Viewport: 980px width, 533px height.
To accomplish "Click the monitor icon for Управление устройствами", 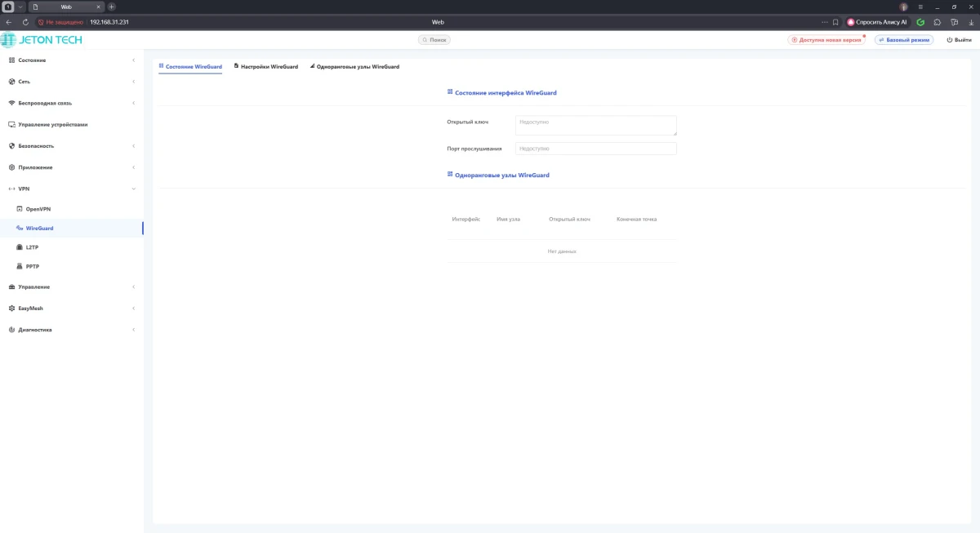I will coord(11,125).
